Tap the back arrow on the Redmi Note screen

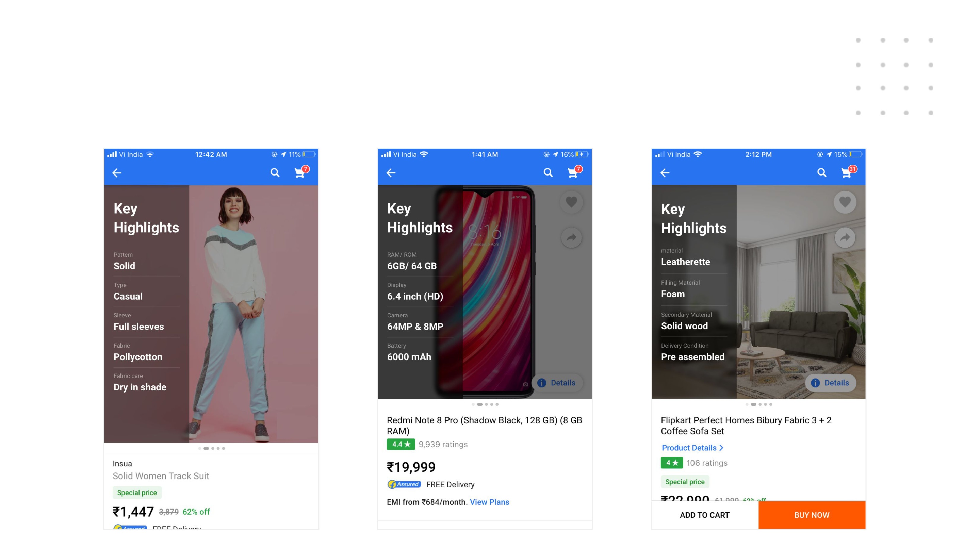click(391, 173)
